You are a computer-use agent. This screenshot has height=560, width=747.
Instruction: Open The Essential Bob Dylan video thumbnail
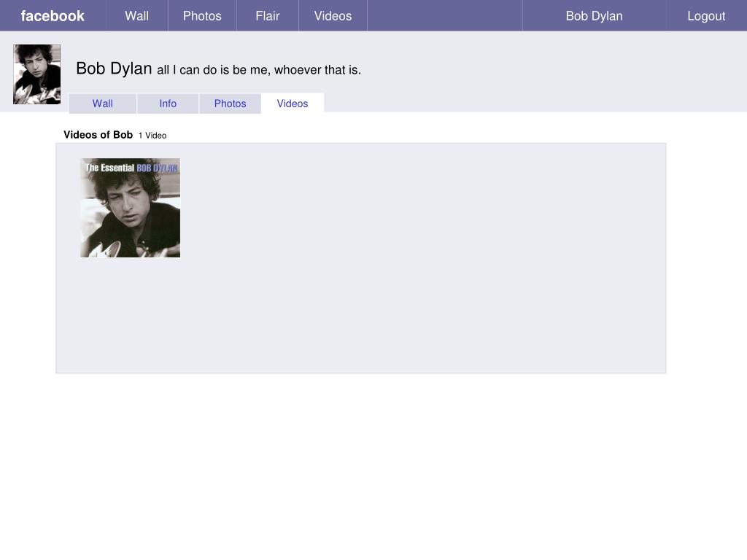130,208
